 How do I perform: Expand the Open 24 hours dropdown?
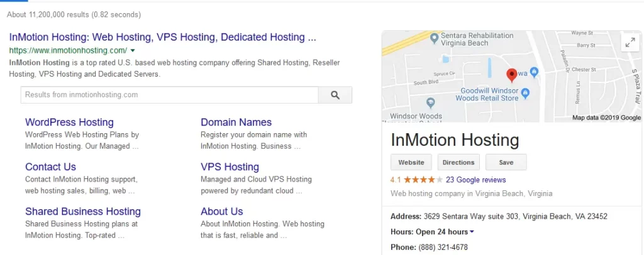point(472,232)
